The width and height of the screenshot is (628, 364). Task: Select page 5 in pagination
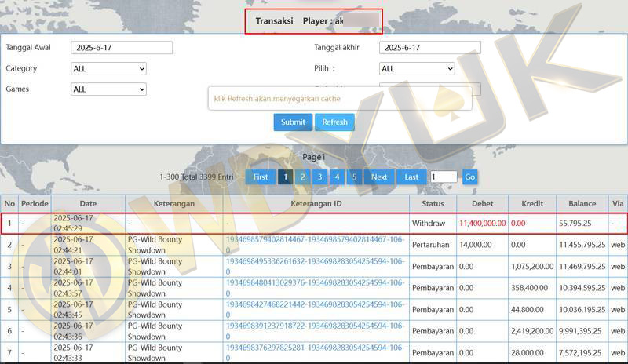354,177
